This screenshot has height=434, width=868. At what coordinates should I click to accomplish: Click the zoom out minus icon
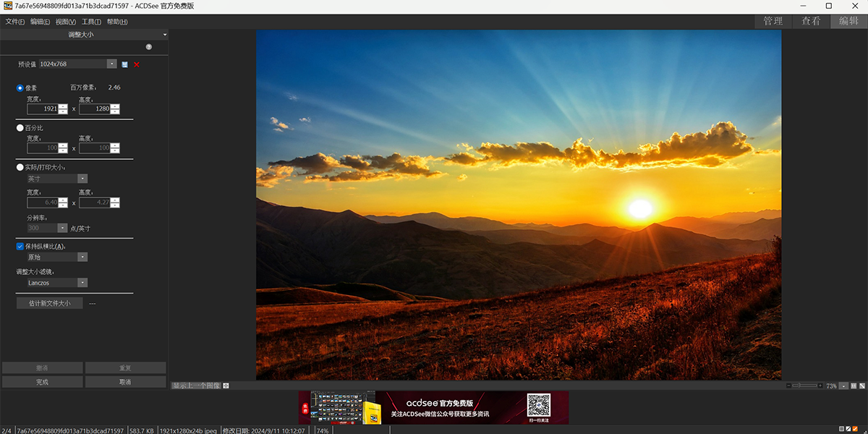[x=788, y=386]
